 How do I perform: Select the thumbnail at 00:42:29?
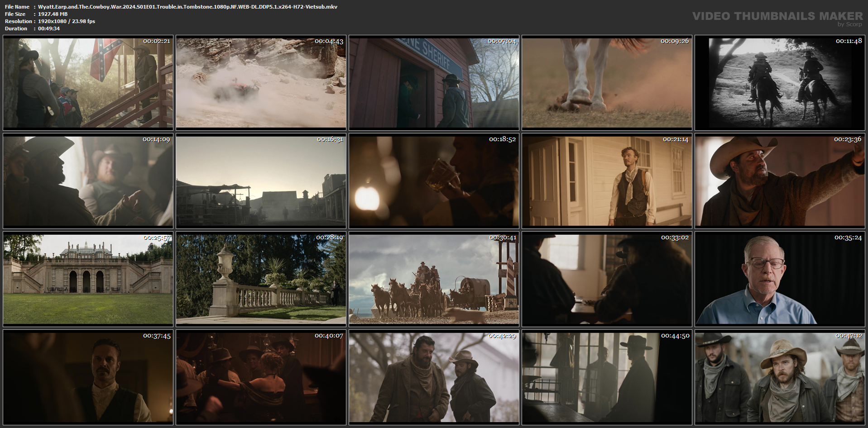pos(434,377)
